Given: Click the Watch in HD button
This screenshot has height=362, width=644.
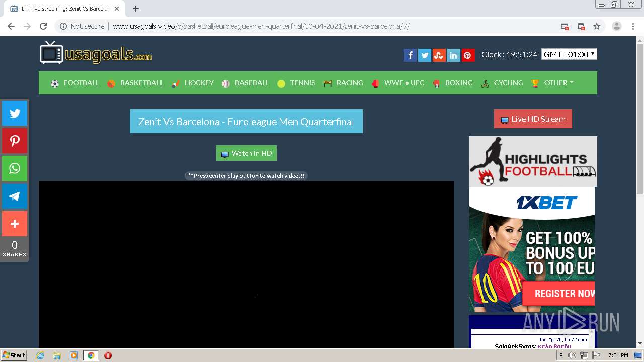Looking at the screenshot, I should (x=247, y=153).
